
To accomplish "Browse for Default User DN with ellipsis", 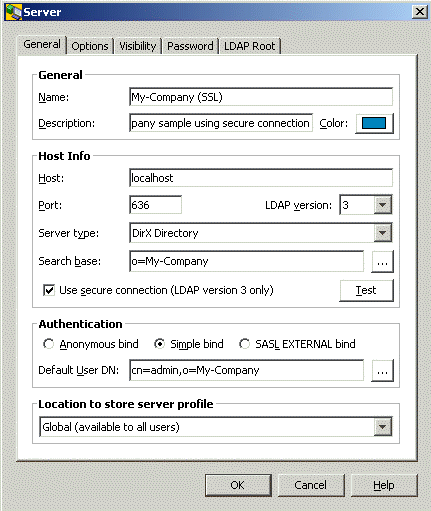I will pos(382,370).
